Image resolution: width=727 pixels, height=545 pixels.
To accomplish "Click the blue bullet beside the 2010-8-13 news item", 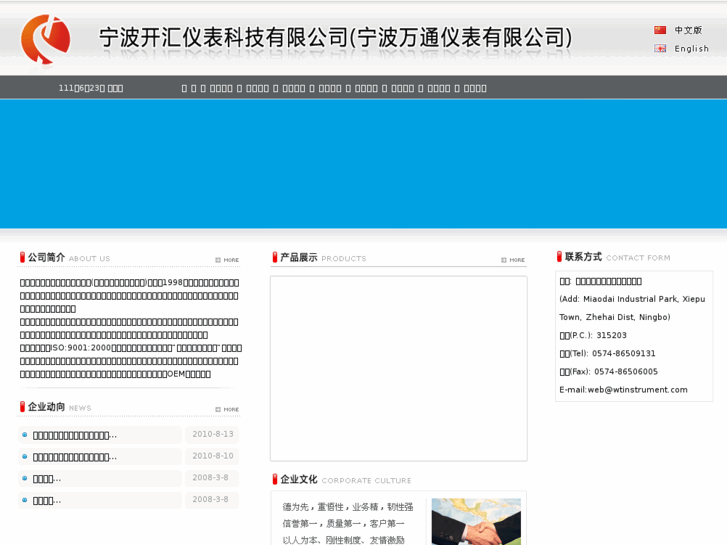I will 25,435.
